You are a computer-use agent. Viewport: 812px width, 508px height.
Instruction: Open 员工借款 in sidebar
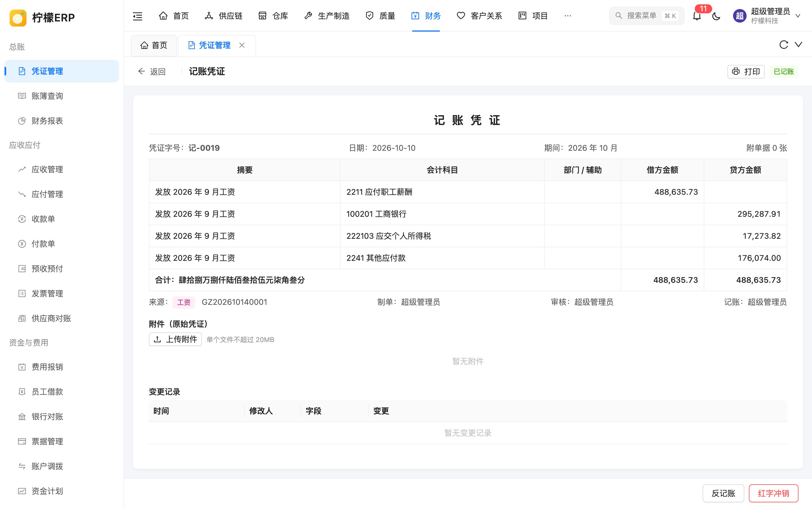tap(62, 392)
